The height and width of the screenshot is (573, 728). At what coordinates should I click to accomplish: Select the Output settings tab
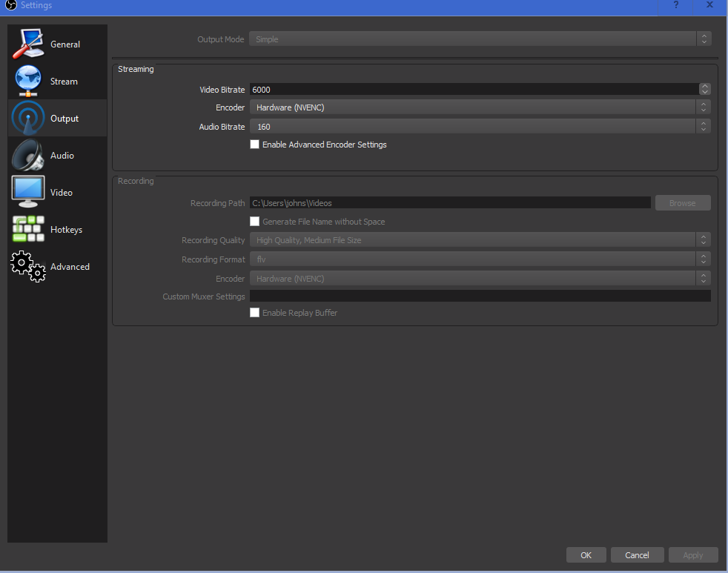58,118
